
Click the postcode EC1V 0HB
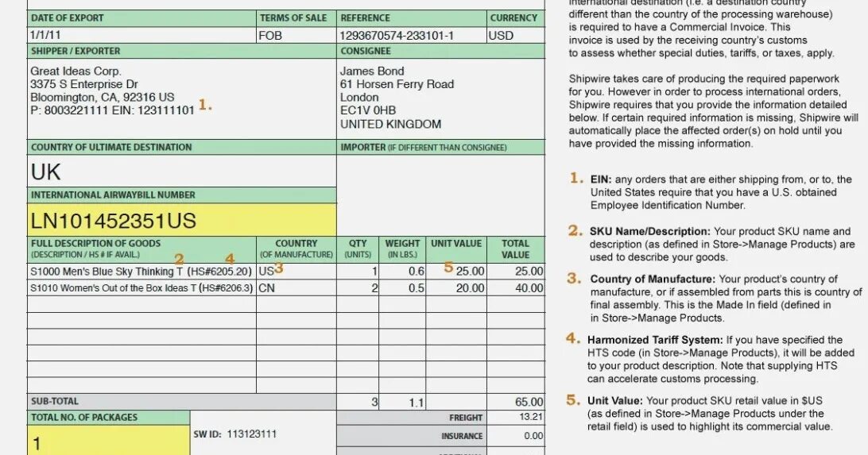tap(367, 110)
